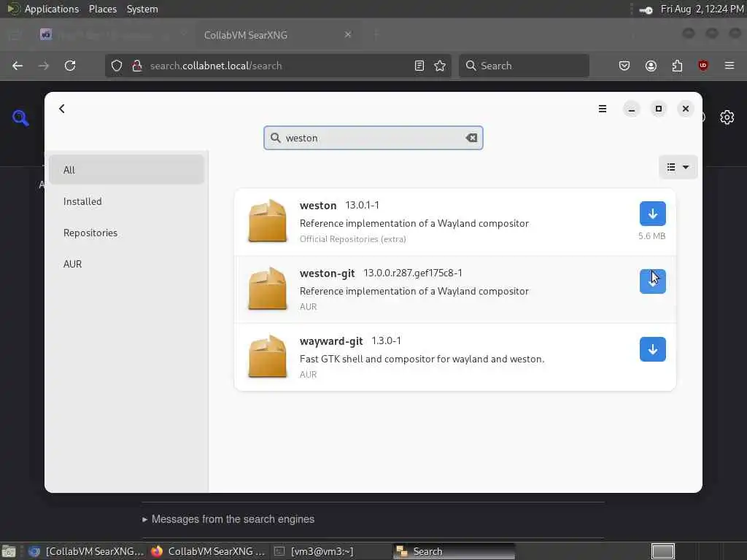This screenshot has height=560, width=747.
Task: Select the AUR category
Action: click(126, 264)
